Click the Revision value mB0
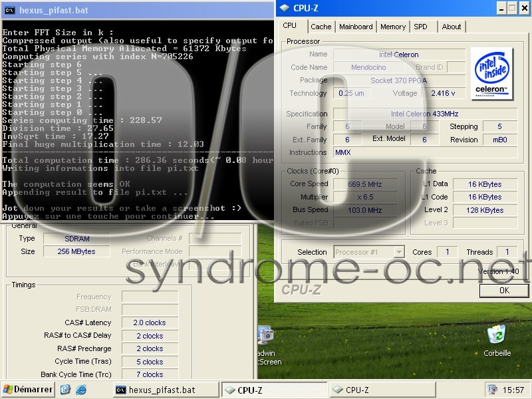 [x=500, y=140]
